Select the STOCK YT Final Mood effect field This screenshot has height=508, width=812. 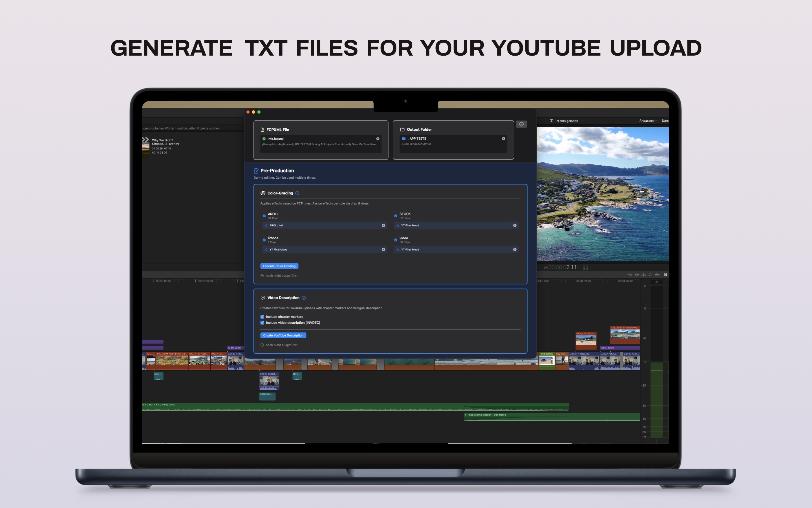[x=456, y=225]
